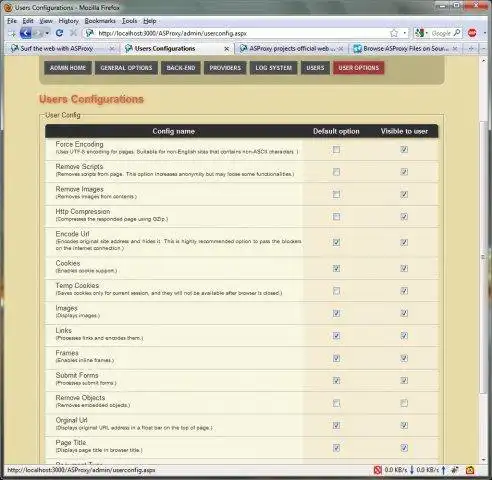Go to Admin Home page
492x480 pixels.
click(x=68, y=68)
